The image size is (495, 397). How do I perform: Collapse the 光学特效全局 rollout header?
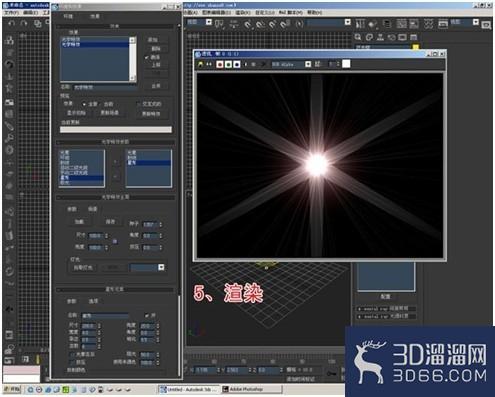[x=115, y=197]
